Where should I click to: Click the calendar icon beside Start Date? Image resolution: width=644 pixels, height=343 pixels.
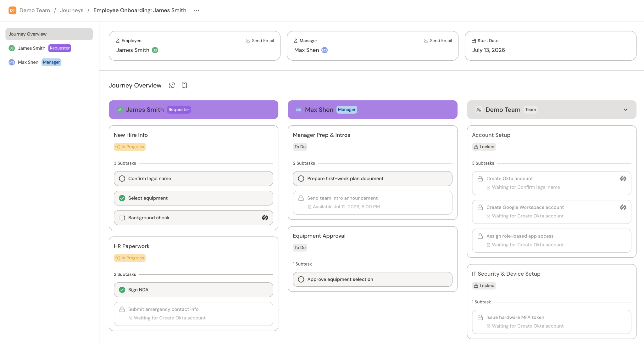pyautogui.click(x=474, y=41)
